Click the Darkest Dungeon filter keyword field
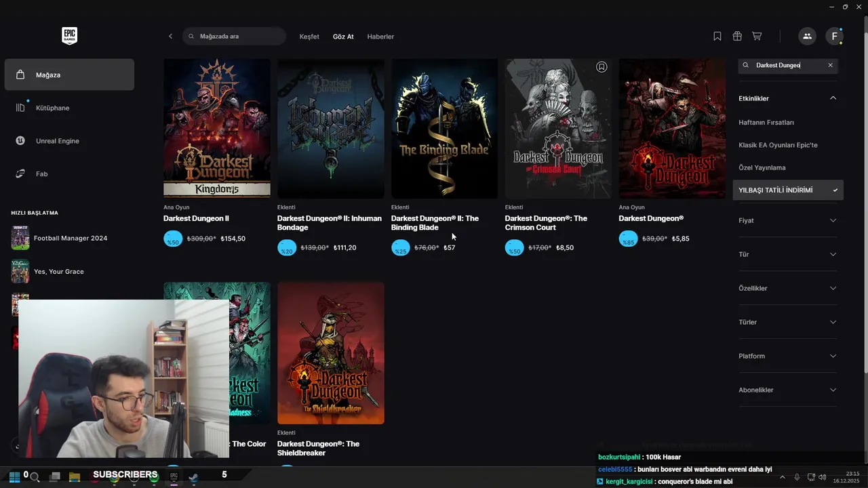 pos(788,65)
